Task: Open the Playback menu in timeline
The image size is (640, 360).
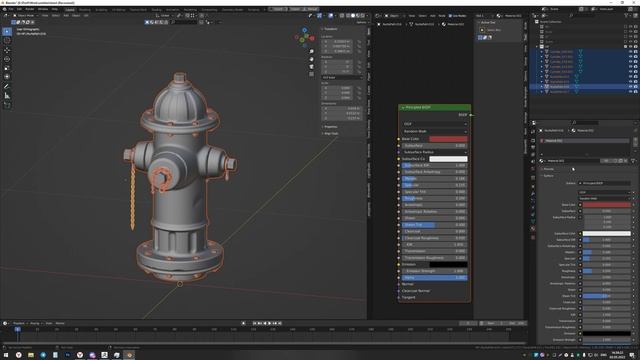Action: [x=19, y=323]
